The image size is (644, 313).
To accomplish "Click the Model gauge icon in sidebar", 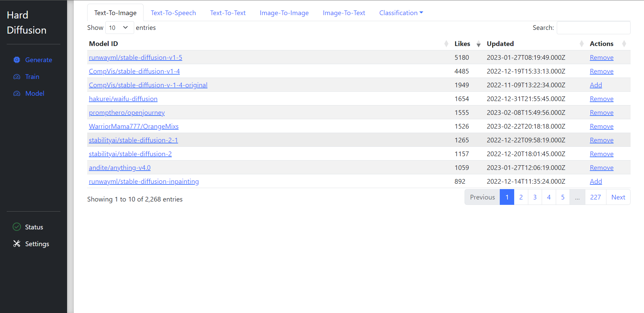I will (17, 93).
